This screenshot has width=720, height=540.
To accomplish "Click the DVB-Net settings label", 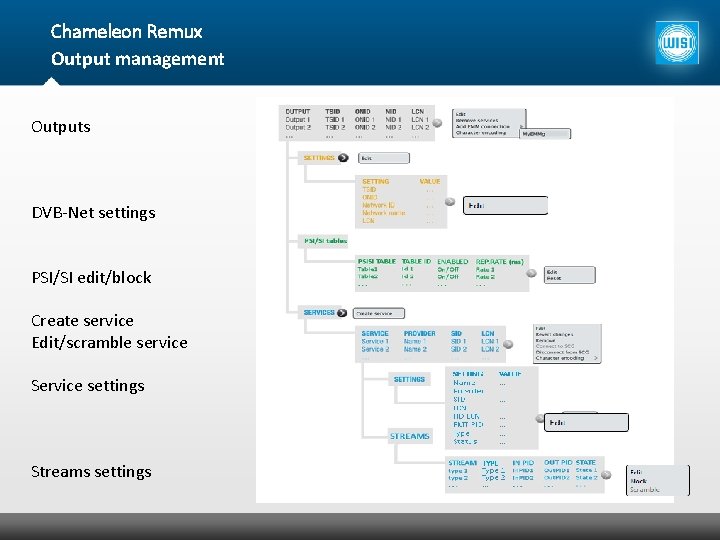I will coord(94,213).
